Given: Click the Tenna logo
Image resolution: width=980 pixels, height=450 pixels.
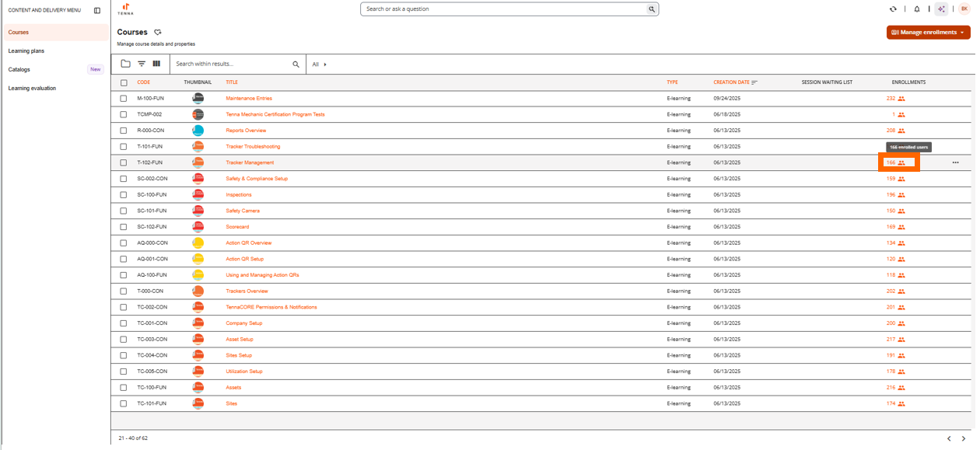Looking at the screenshot, I should click(126, 9).
